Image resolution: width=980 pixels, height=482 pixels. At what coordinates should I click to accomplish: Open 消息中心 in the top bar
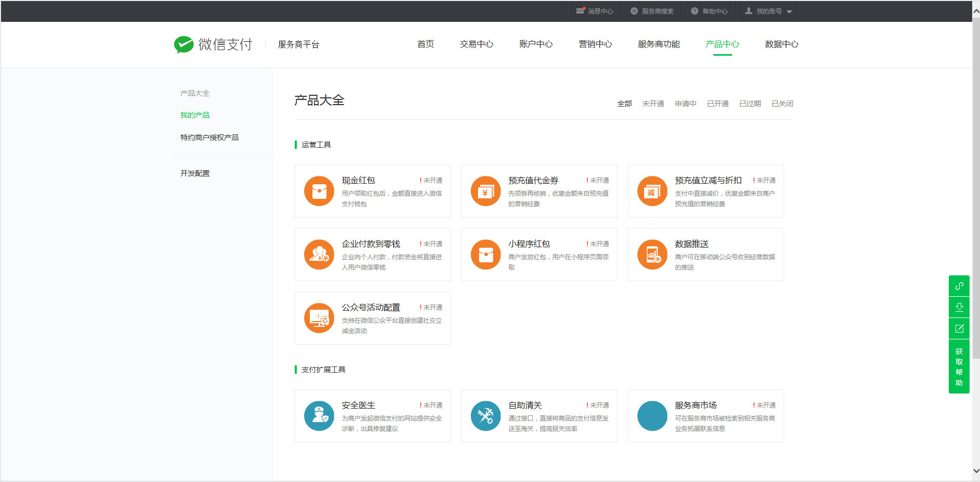[595, 11]
